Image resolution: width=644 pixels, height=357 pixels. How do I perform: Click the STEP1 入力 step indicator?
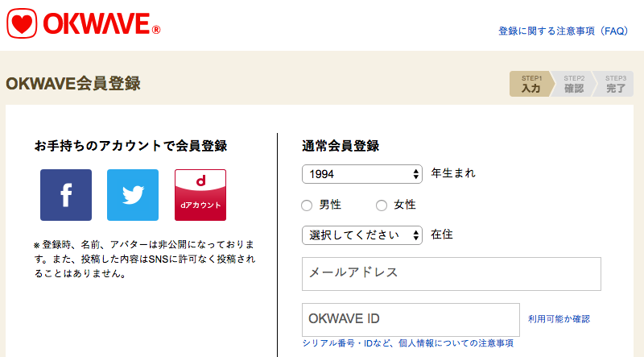tap(531, 84)
